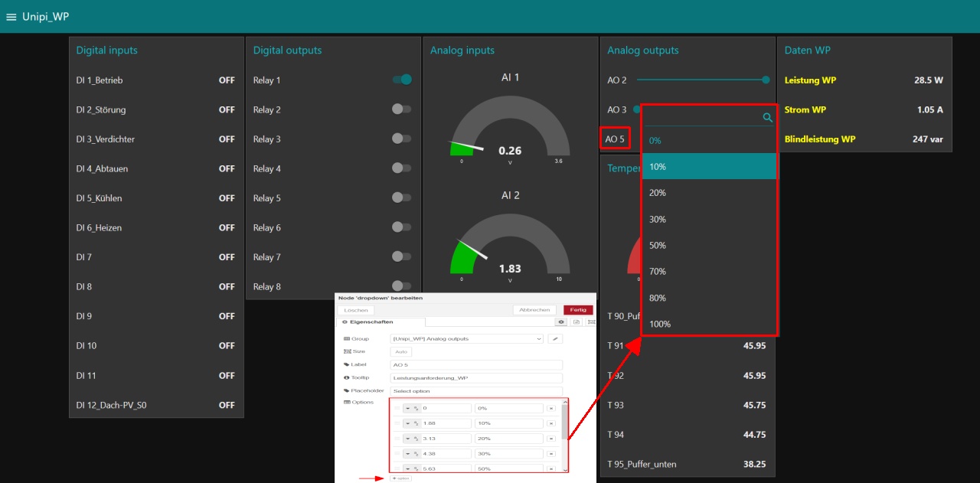Pick the 20% entry in the dropdown
This screenshot has height=483, width=980.
click(710, 193)
